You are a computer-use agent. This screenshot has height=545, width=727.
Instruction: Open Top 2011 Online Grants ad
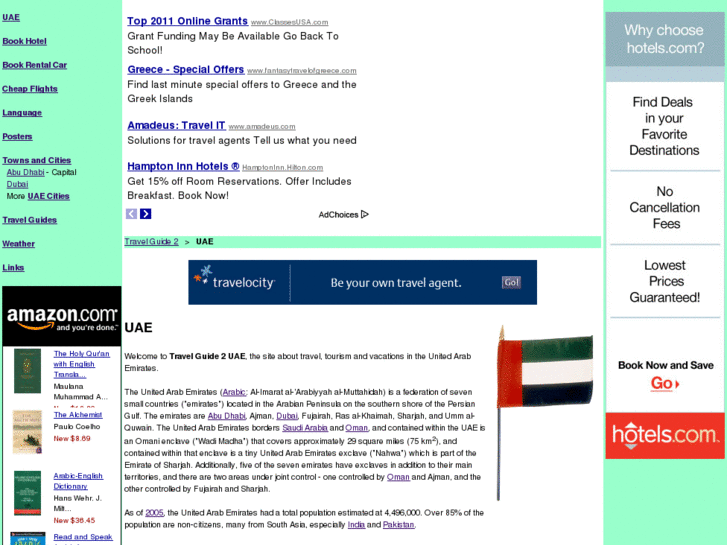coord(187,21)
